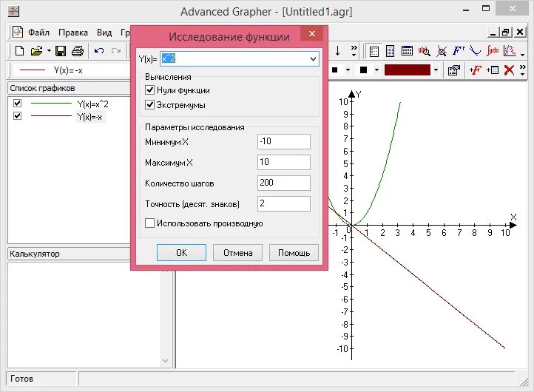Click the large black point swatch
This screenshot has height=392, width=534.
pyautogui.click(x=363, y=70)
